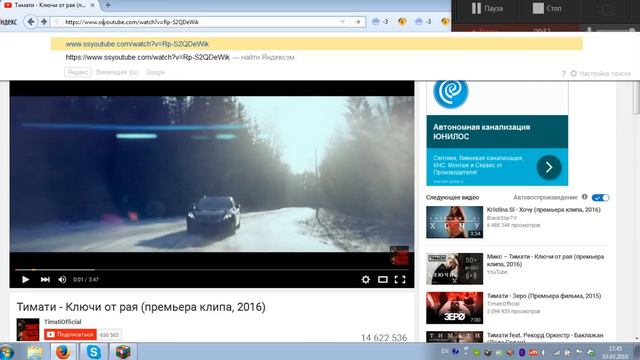Open Микс – Тимати playlist thumbnail
The image size is (640, 360).
(x=455, y=269)
